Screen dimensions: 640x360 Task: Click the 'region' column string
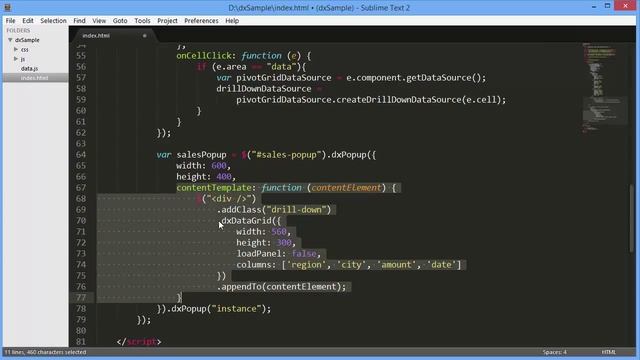coord(307,265)
